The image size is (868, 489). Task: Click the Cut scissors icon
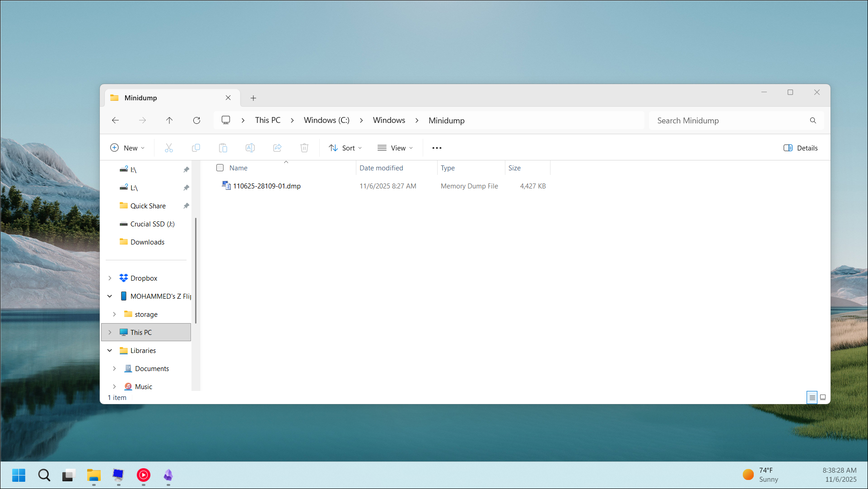point(169,148)
